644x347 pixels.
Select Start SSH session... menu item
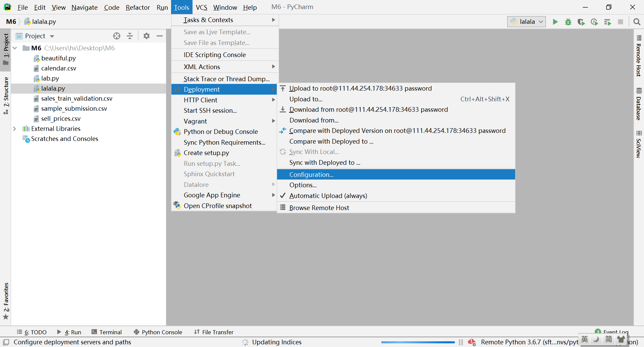(225, 110)
